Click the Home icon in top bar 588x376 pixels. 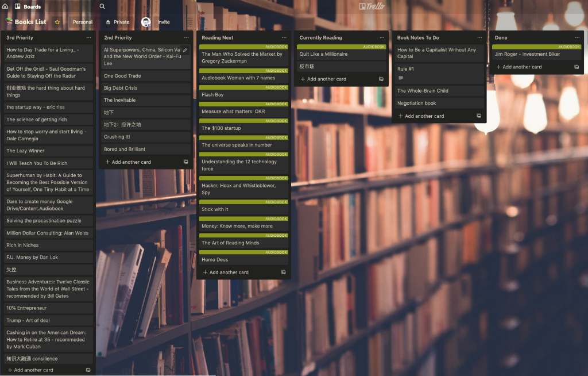[5, 6]
